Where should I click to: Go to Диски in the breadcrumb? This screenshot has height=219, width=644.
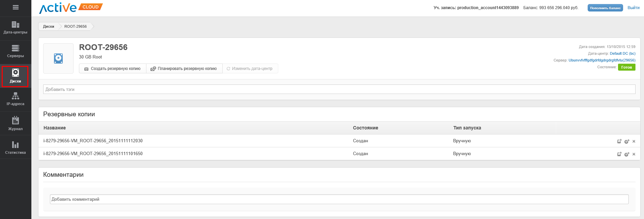tap(49, 26)
